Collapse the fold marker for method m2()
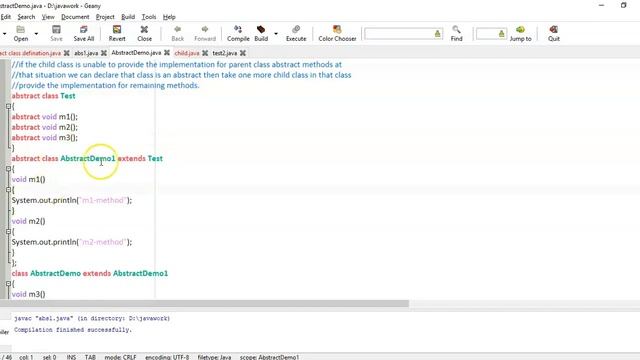The image size is (640, 360). [x=8, y=231]
